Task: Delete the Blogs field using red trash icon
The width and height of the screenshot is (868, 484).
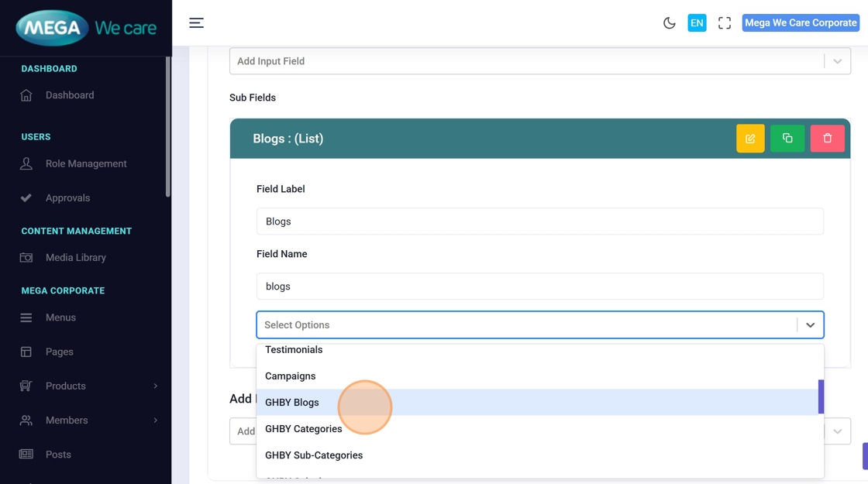Action: 827,139
